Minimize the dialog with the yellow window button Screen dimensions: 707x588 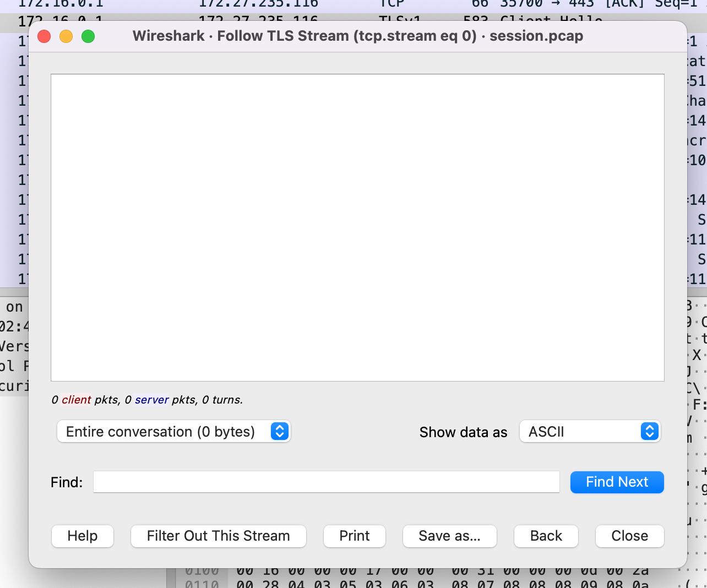point(66,36)
